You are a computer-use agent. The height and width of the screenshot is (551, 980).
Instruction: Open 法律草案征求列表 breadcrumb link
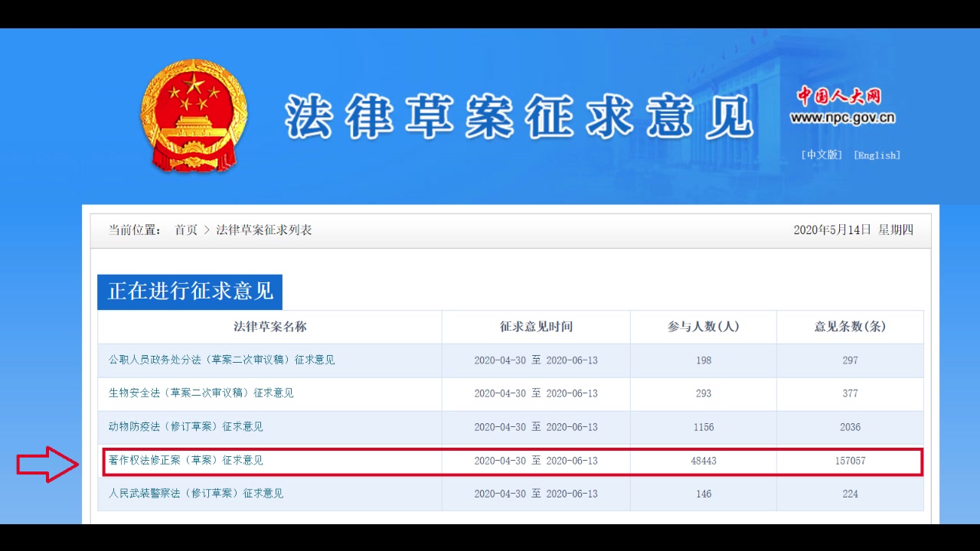(264, 230)
